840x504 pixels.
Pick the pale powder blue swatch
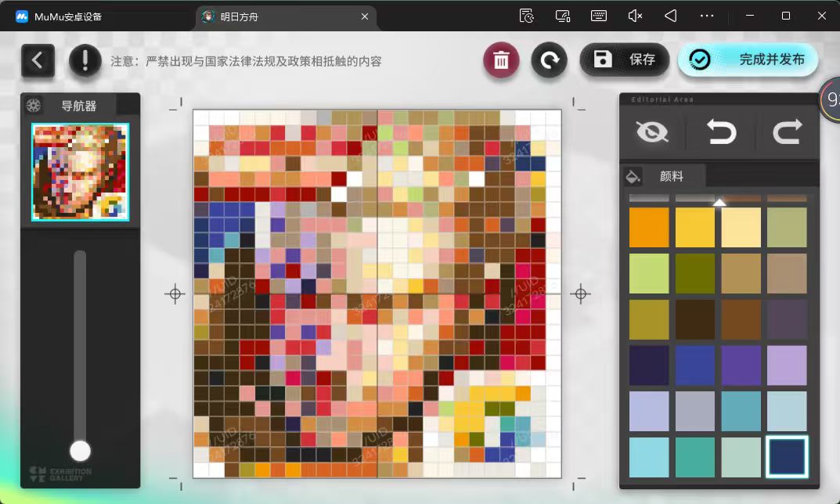pos(787,412)
